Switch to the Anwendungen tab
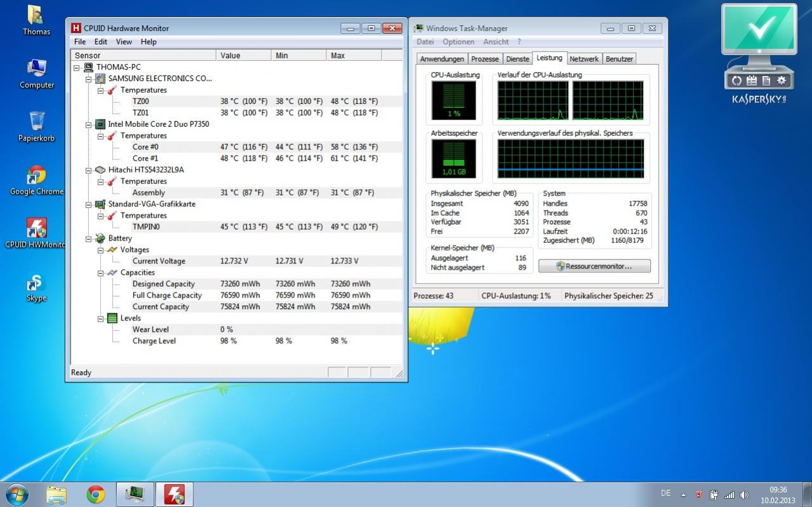 442,59
